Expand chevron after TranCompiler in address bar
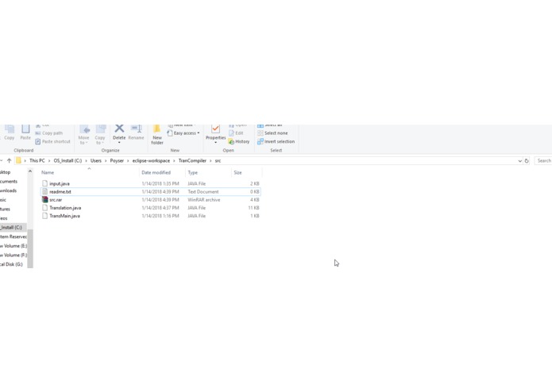552x392 pixels. (x=210, y=160)
